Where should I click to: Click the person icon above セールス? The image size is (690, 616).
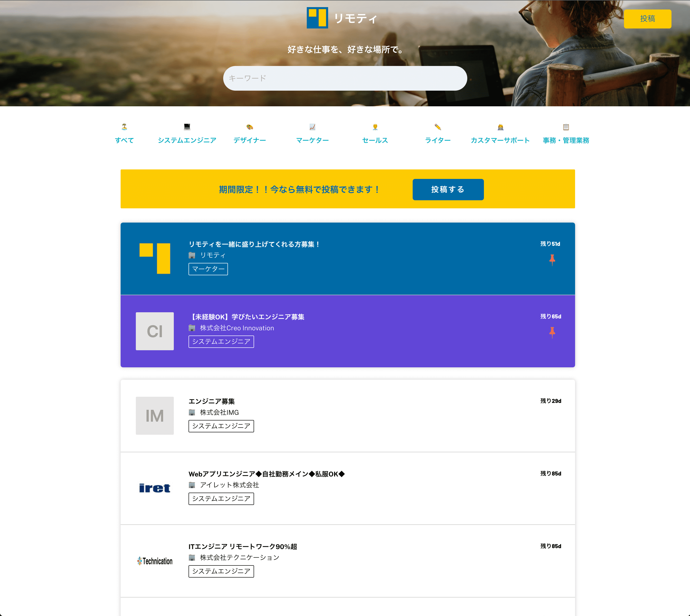pyautogui.click(x=375, y=127)
